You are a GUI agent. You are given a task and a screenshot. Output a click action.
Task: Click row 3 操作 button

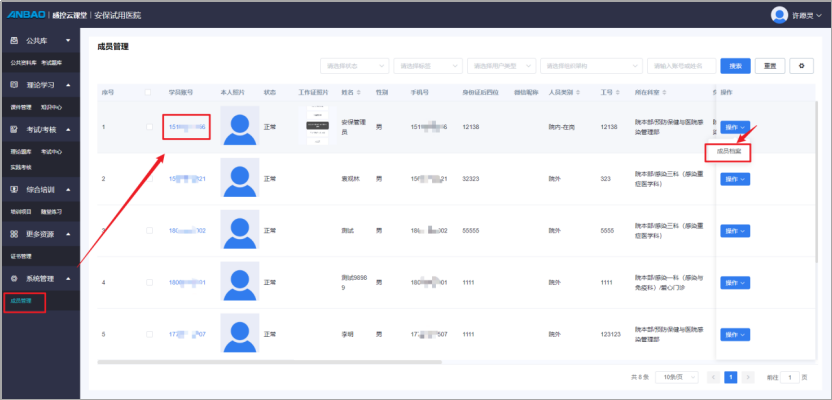pyautogui.click(x=735, y=231)
